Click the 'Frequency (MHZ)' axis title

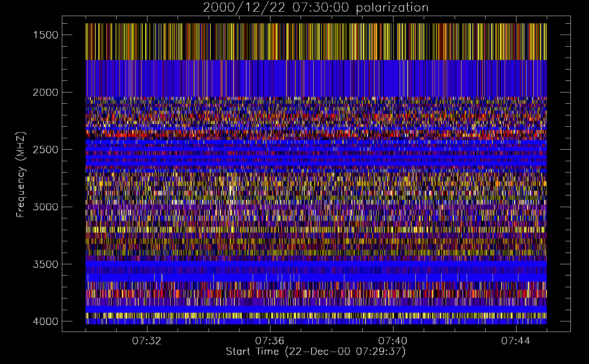click(21, 174)
